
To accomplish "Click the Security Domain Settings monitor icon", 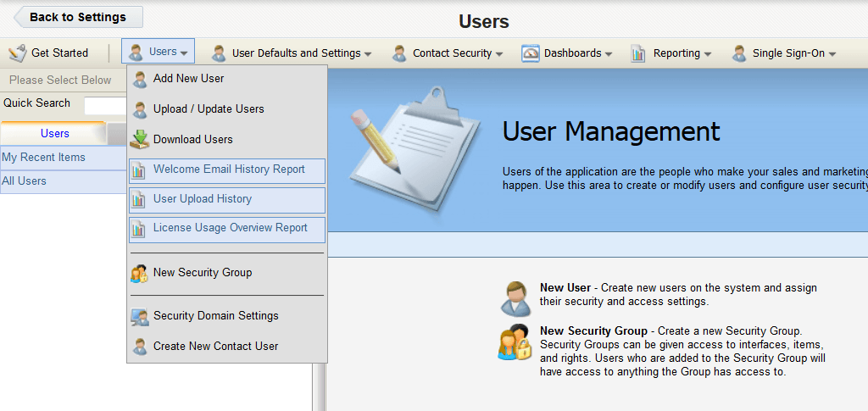I will pos(140,316).
